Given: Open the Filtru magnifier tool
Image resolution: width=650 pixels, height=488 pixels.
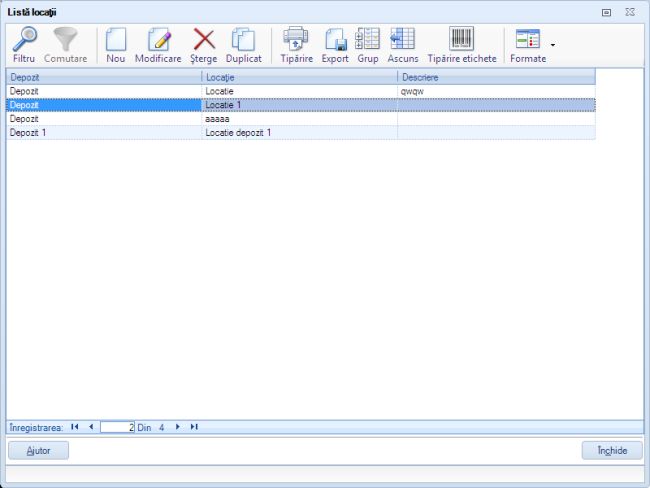Looking at the screenshot, I should click(24, 45).
